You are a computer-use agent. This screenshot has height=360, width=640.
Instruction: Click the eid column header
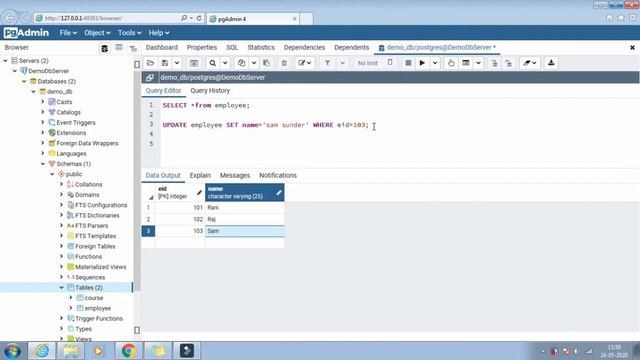[180, 192]
